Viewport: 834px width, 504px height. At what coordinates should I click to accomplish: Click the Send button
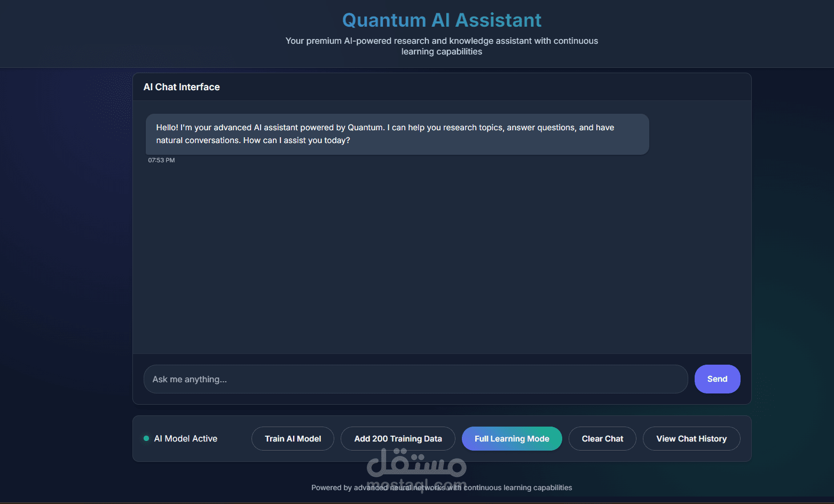[717, 379]
